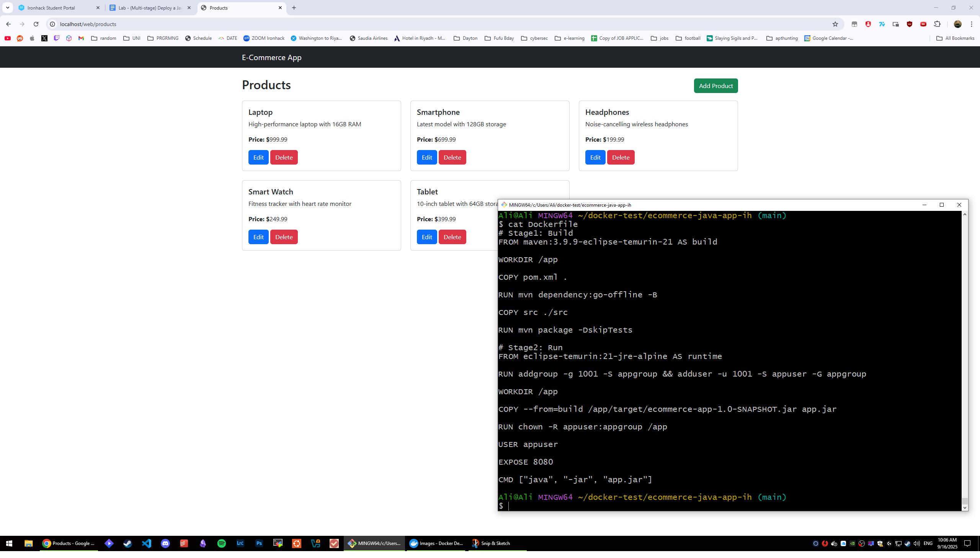Open the ZOOM Ironhack bookmark
This screenshot has width=980, height=558.
coord(264,38)
